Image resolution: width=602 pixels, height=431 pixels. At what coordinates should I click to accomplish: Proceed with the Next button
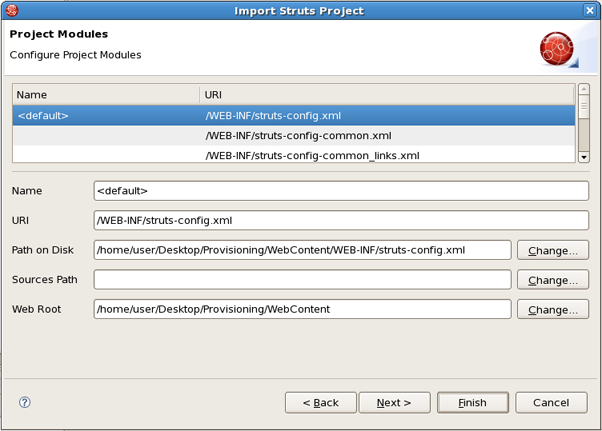click(x=394, y=403)
